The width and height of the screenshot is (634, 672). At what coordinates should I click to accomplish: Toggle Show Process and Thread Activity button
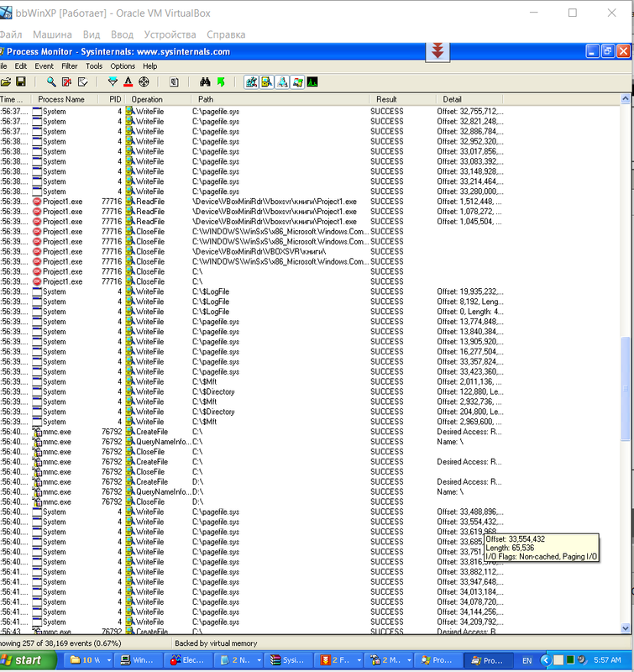(x=298, y=81)
